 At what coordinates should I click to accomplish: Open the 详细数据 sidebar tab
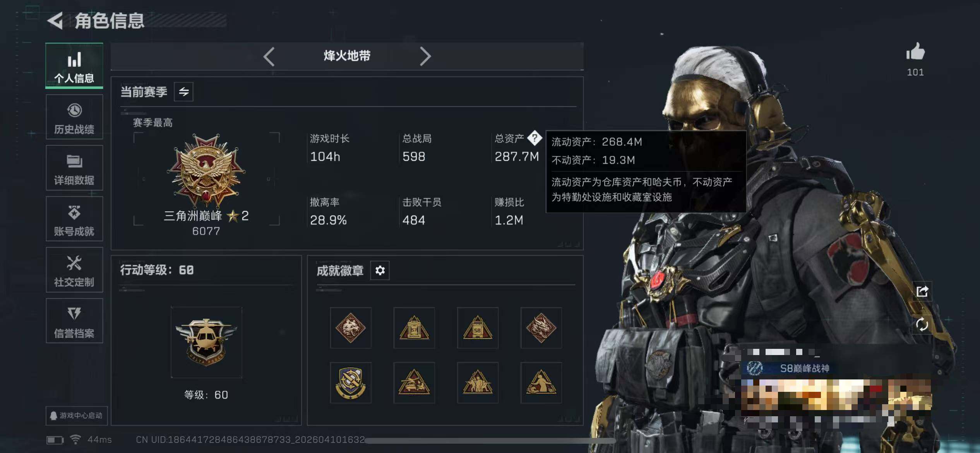tap(74, 168)
